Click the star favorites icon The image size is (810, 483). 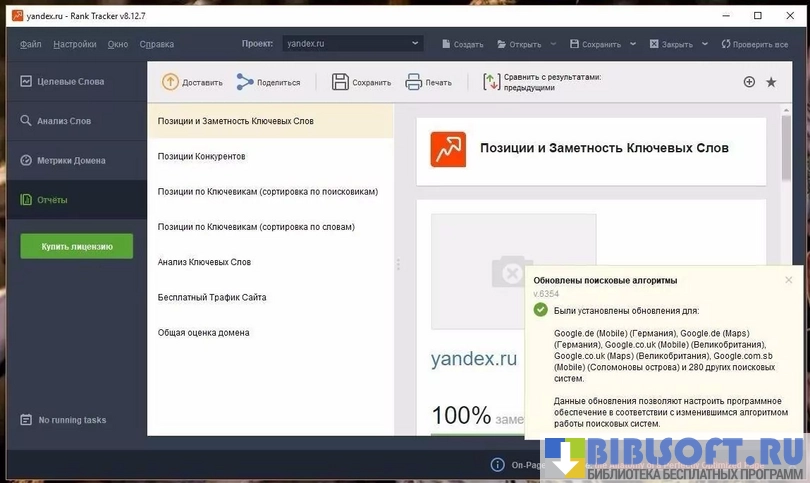click(771, 82)
